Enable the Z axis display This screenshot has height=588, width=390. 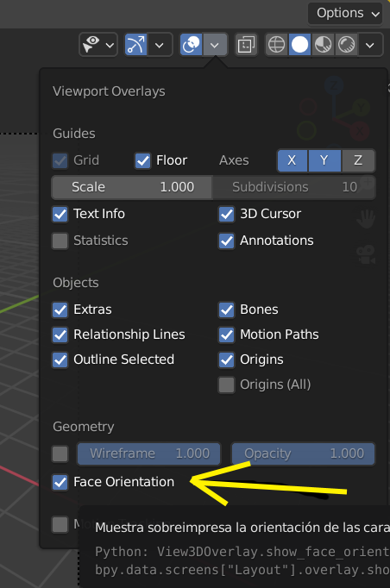(x=358, y=160)
